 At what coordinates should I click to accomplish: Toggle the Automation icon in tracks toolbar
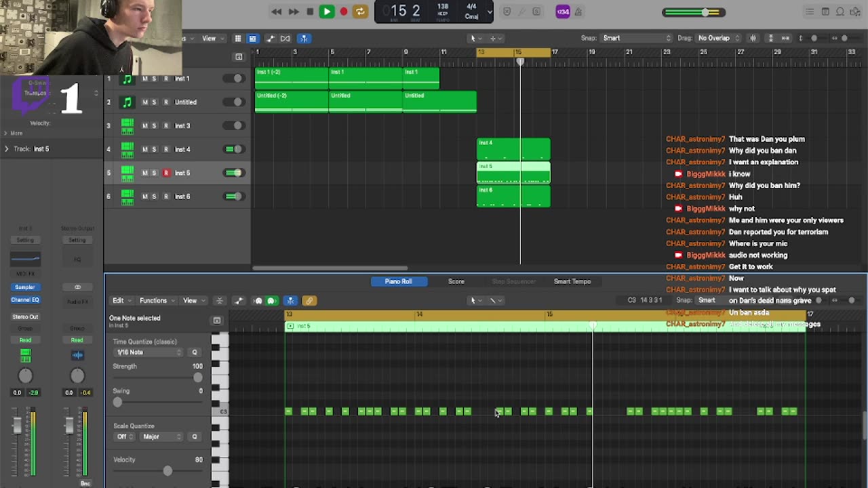[x=271, y=39]
